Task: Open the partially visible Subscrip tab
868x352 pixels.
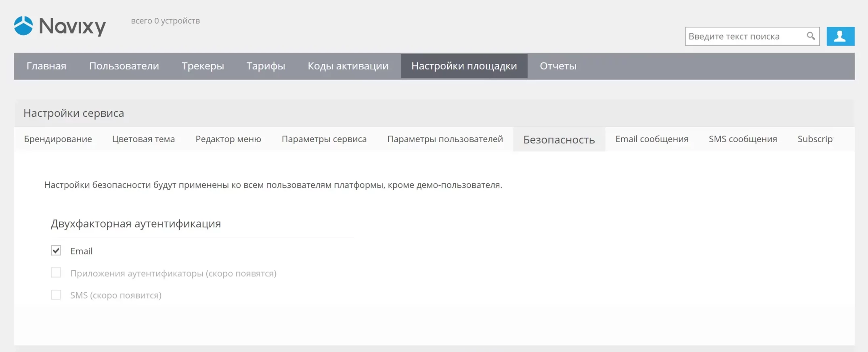Action: click(x=815, y=139)
